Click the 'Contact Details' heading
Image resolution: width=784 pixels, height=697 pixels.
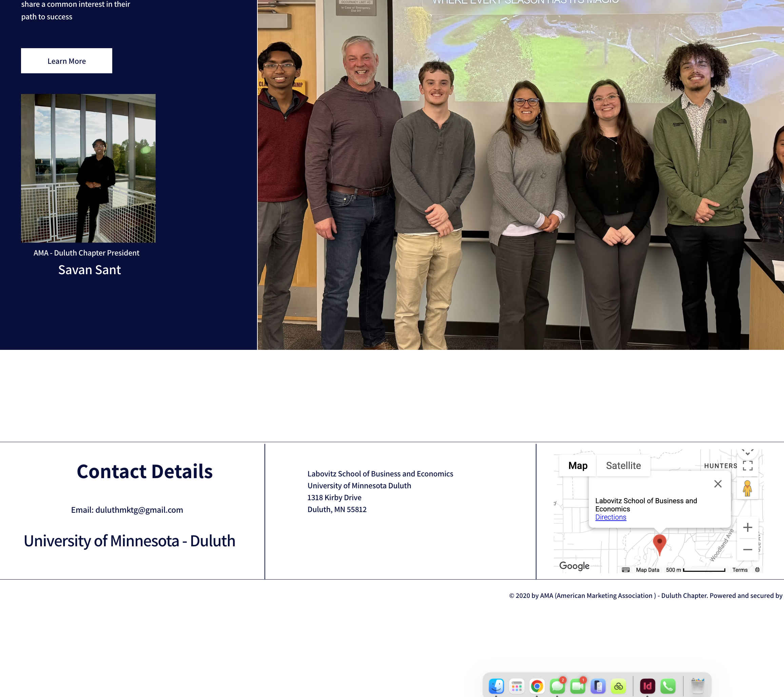(x=144, y=471)
